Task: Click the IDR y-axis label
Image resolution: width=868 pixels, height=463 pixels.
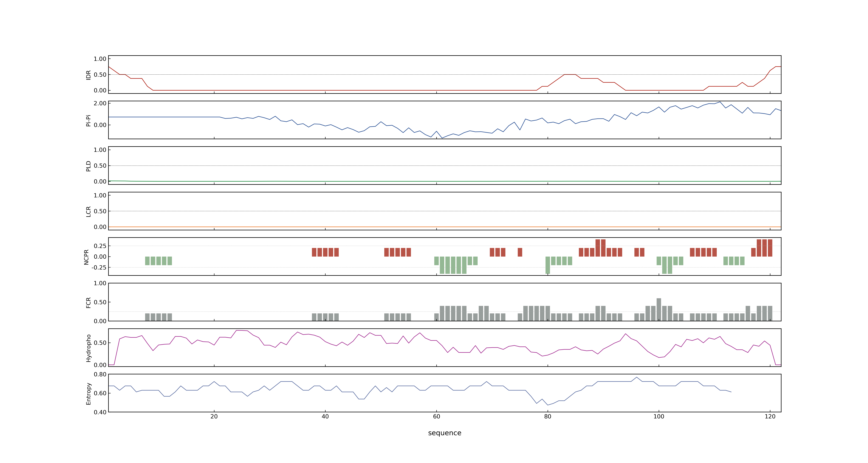Action: 88,75
